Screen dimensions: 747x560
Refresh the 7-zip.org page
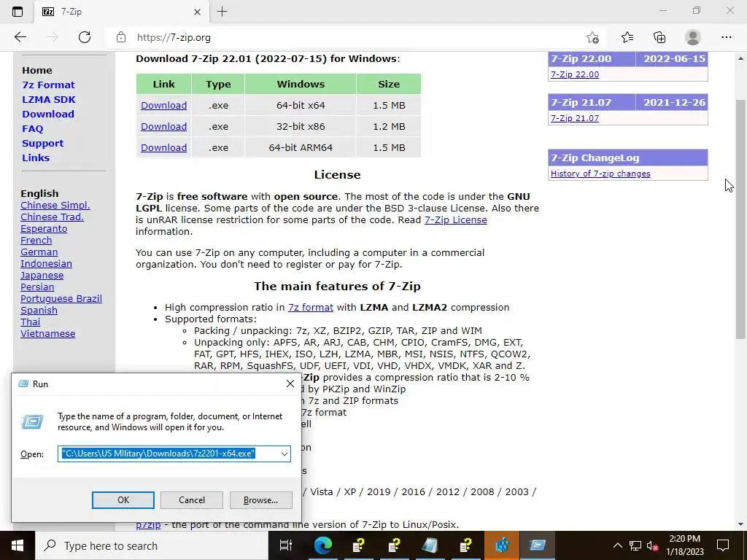(x=85, y=37)
